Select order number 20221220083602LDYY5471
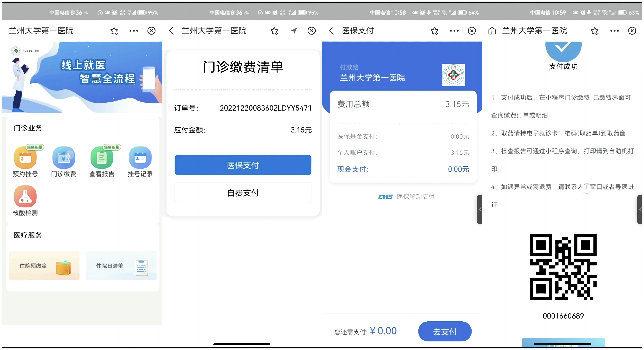Screen dimensions: 644x350 pos(266,108)
